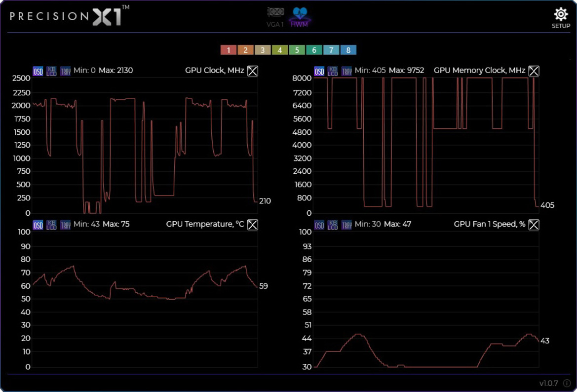Select color profile 3 tan swatch
Viewport: 577px width, 392px height.
point(263,50)
